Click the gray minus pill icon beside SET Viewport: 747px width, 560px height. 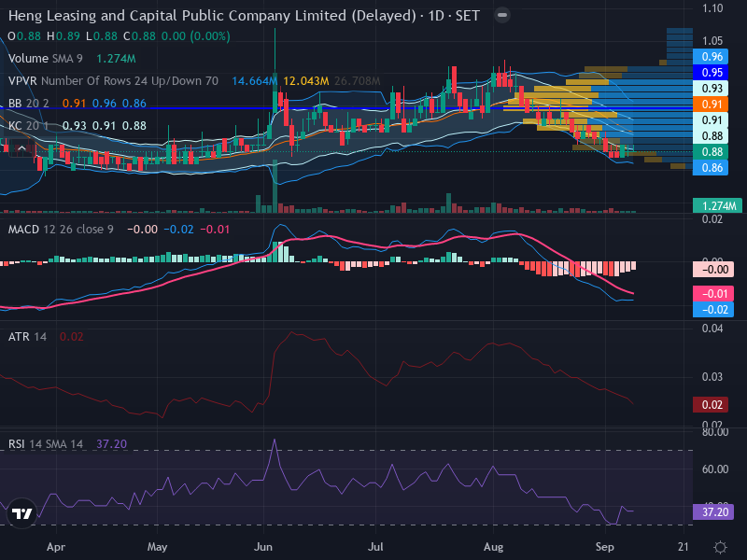(x=501, y=15)
